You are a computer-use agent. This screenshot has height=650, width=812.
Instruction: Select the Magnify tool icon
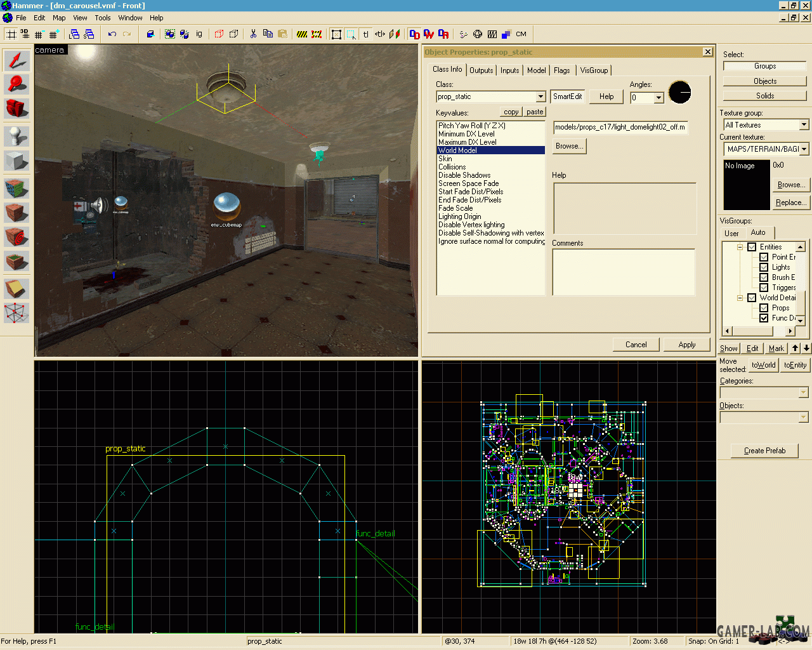coord(16,84)
